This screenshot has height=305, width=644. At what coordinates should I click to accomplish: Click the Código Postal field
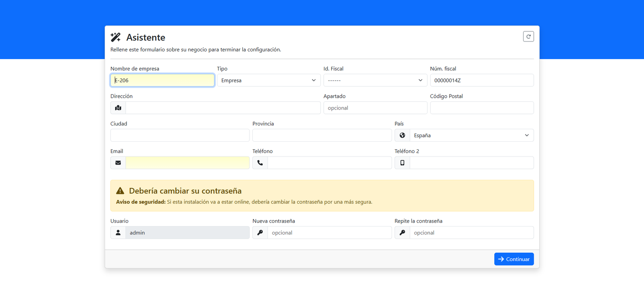482,108
